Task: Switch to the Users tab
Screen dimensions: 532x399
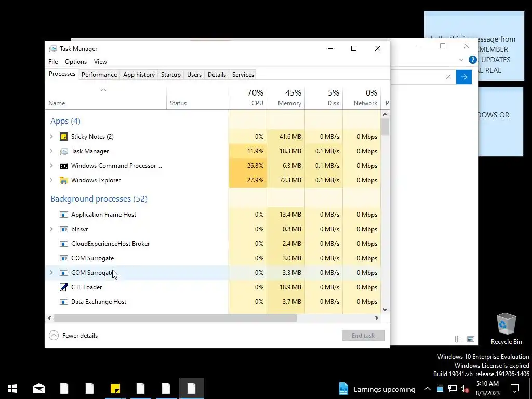Action: pyautogui.click(x=194, y=75)
